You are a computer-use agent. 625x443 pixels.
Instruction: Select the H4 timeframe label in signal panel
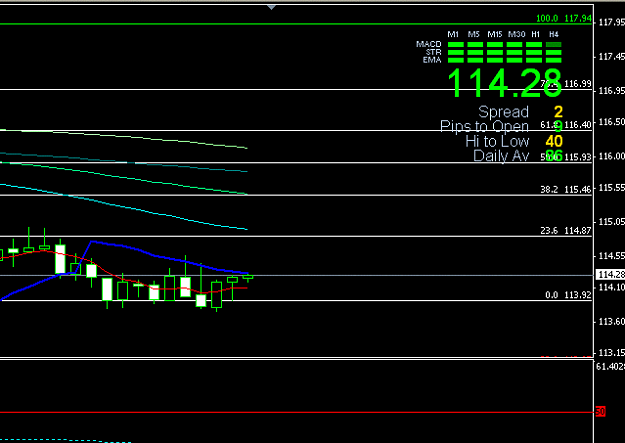(554, 34)
